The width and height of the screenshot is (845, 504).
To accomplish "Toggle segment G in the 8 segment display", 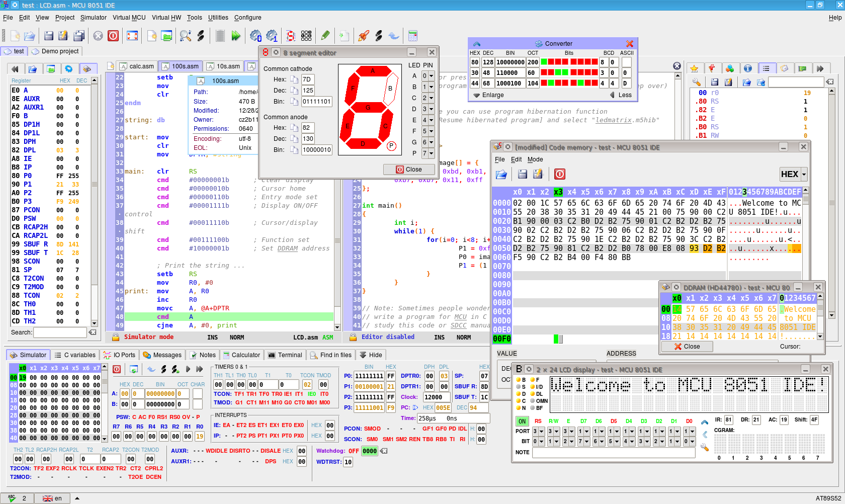I will click(368, 108).
